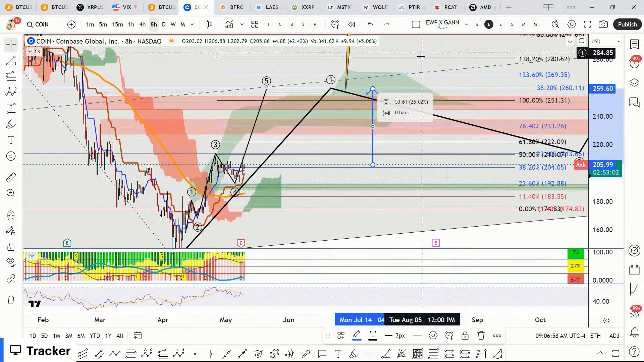The width and height of the screenshot is (644, 362).
Task: Open the Indicators chart icon
Action: point(229,24)
